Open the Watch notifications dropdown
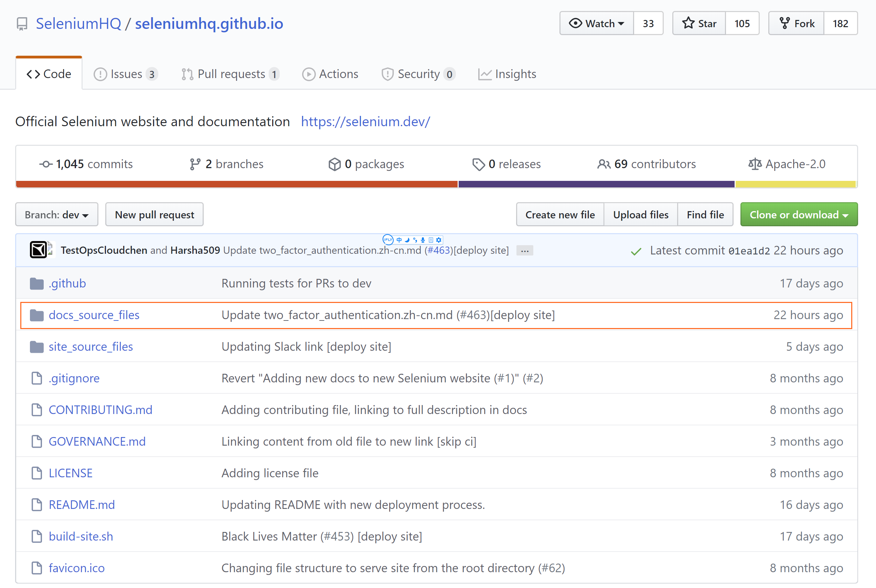Screen dimensions: 876x588 (x=597, y=24)
